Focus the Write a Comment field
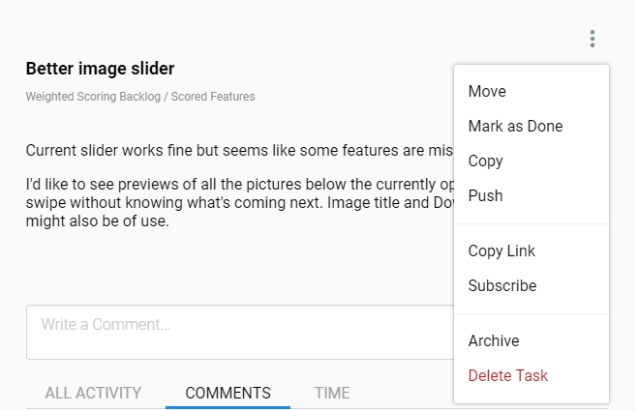The image size is (635, 410). (x=230, y=332)
